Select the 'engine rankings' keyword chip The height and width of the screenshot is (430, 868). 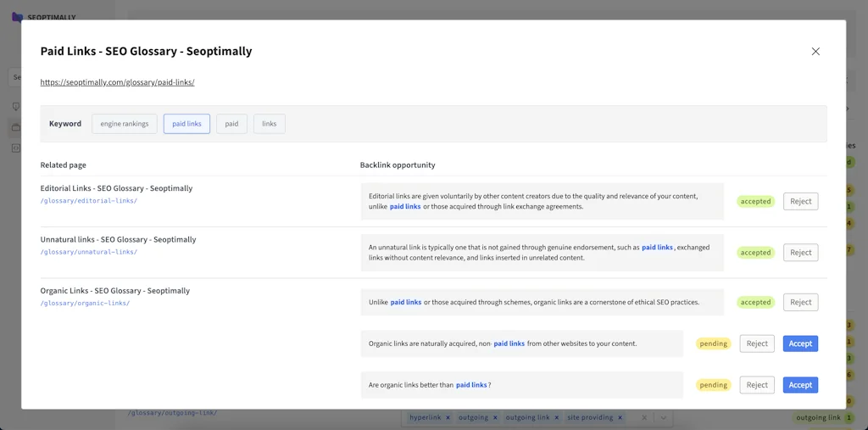click(x=125, y=124)
